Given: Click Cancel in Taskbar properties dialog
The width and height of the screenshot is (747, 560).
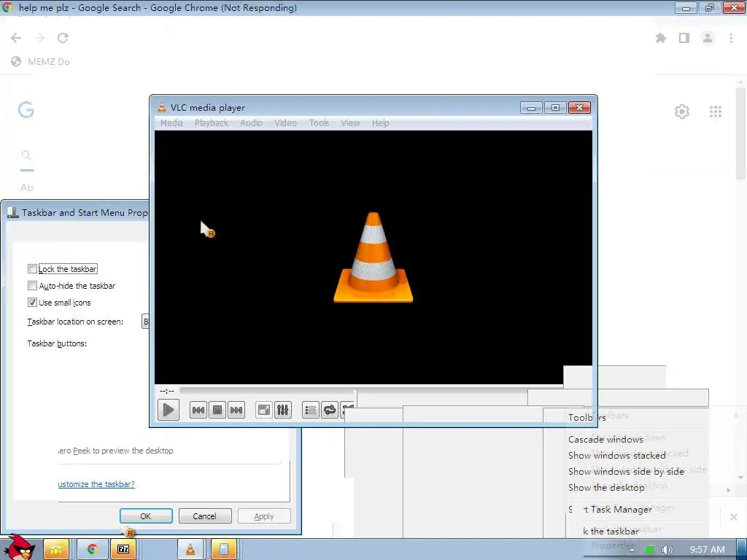Looking at the screenshot, I should tap(204, 516).
